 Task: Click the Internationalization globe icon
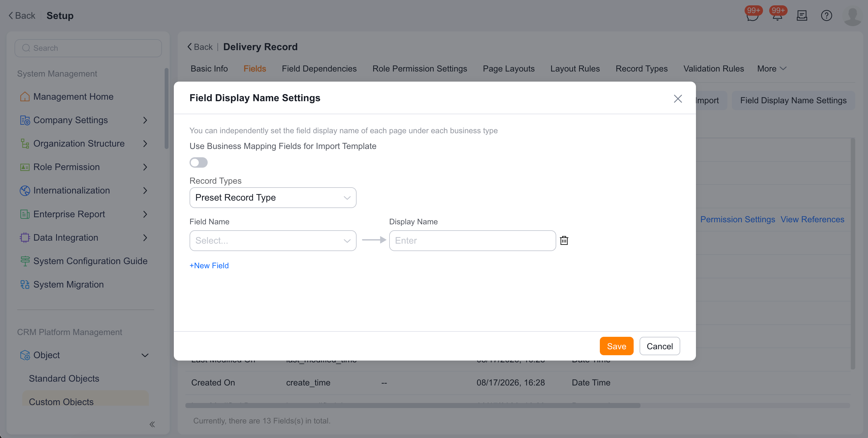(25, 191)
